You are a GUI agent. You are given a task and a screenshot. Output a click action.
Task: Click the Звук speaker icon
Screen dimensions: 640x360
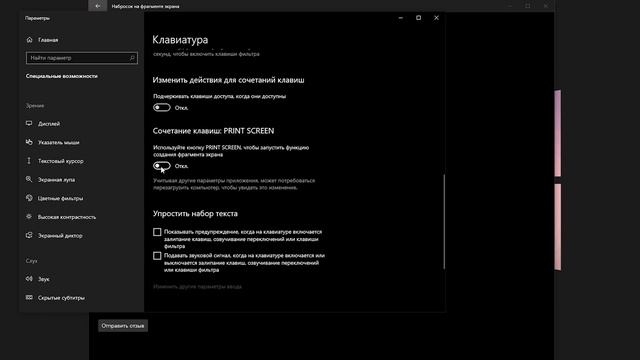pos(29,279)
